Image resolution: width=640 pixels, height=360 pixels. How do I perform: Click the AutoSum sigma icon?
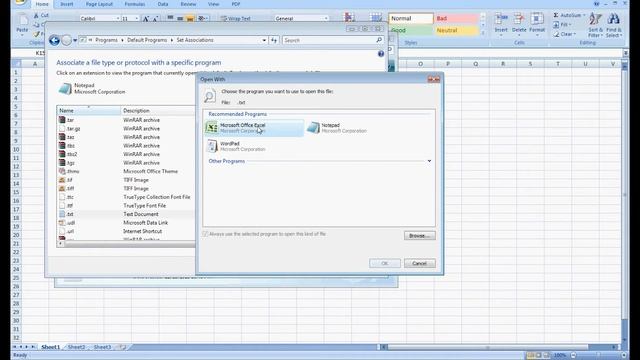[556, 15]
